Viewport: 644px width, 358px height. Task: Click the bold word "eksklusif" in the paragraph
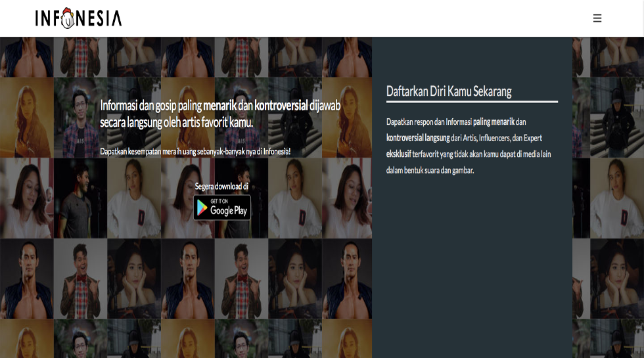pos(399,154)
